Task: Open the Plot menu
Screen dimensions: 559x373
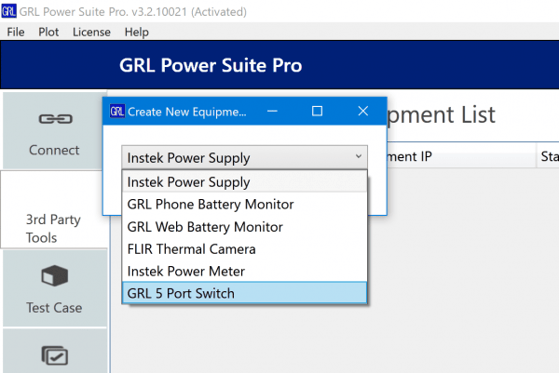Action: 48,32
